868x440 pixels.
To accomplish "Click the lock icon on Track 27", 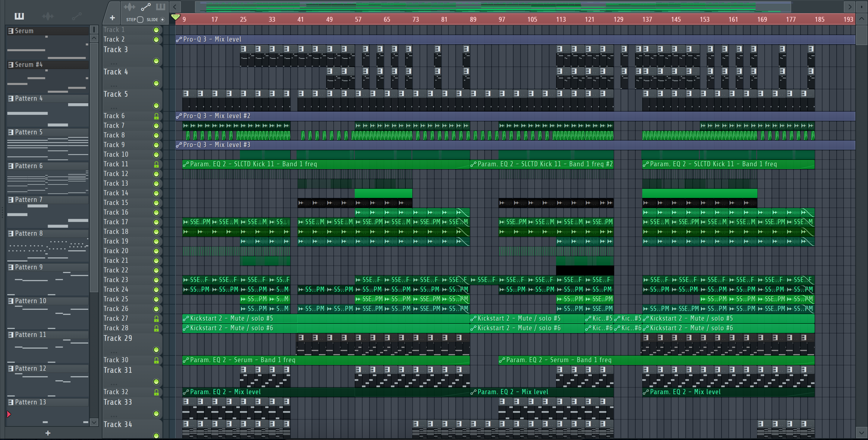I will click(x=156, y=319).
